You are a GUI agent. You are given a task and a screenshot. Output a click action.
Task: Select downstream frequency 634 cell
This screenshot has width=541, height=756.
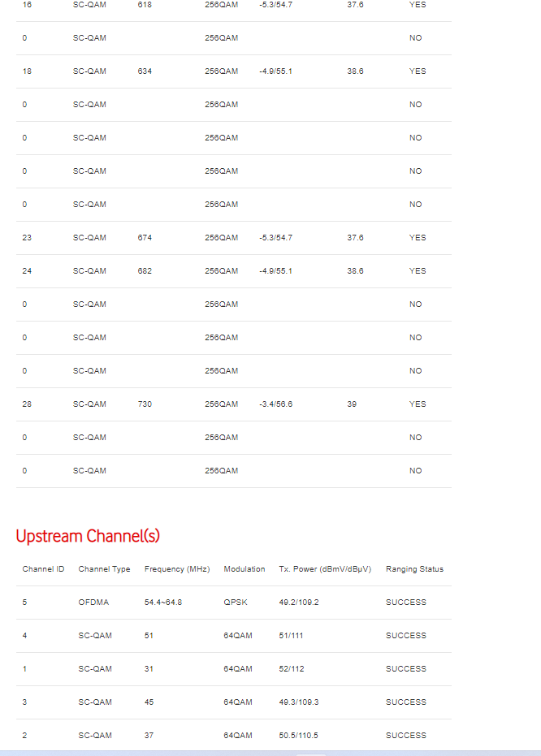click(x=145, y=71)
